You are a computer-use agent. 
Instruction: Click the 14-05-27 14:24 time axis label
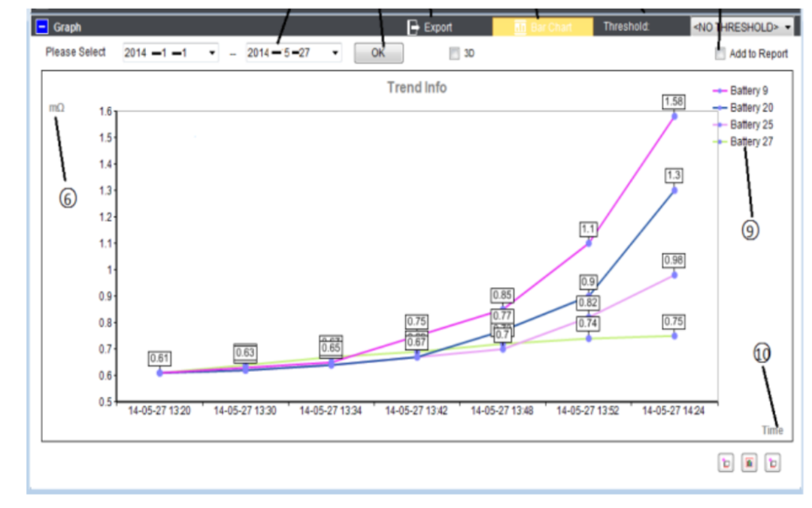pos(674,410)
